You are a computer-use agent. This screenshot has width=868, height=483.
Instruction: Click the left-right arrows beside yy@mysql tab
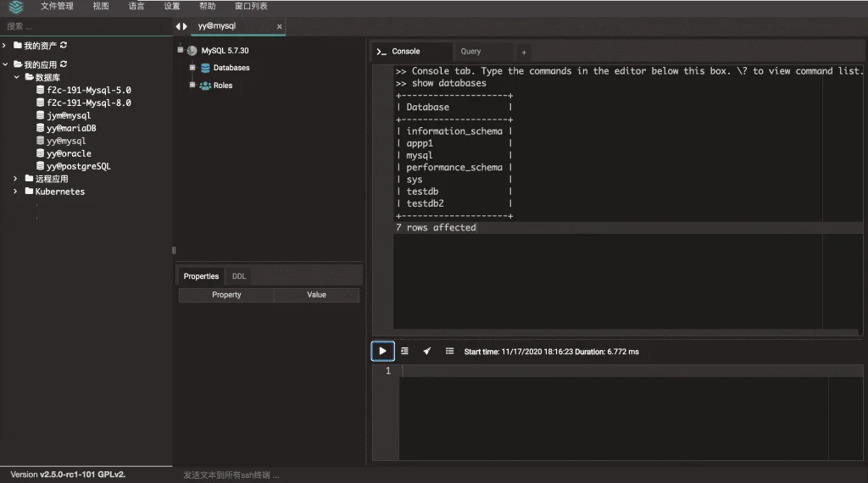click(x=181, y=26)
